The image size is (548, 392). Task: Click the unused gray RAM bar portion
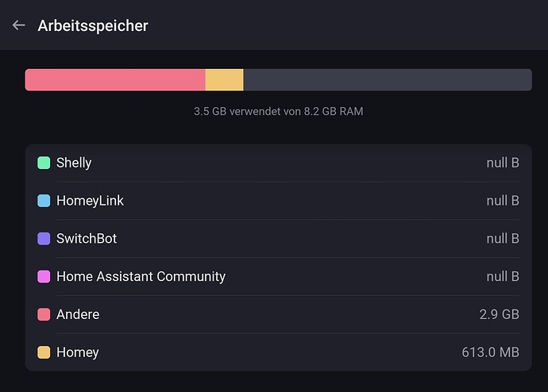coord(387,79)
